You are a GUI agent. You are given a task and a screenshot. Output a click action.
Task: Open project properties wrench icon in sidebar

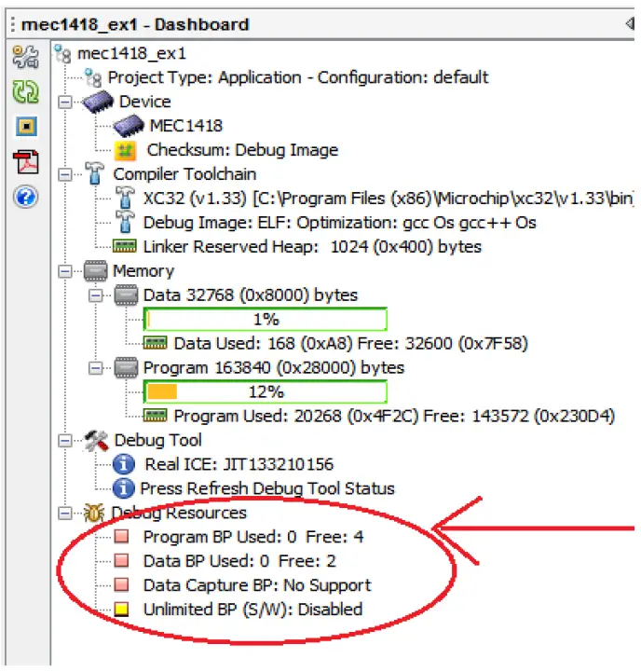(25, 57)
